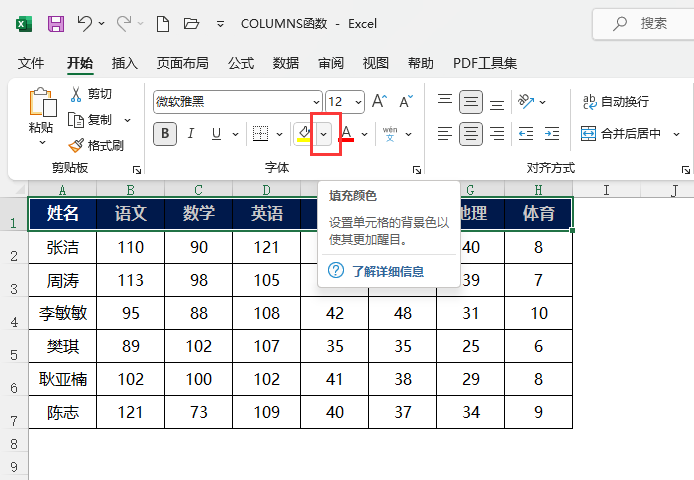Image resolution: width=694 pixels, height=480 pixels.
Task: Click 复制 copy button
Action: tap(90, 120)
